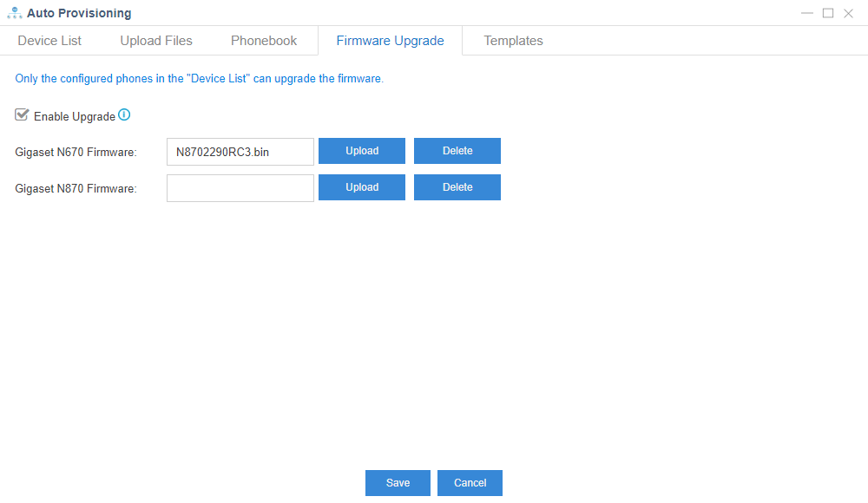The width and height of the screenshot is (868, 503).
Task: Select the Firmware Upgrade tab
Action: tap(391, 41)
